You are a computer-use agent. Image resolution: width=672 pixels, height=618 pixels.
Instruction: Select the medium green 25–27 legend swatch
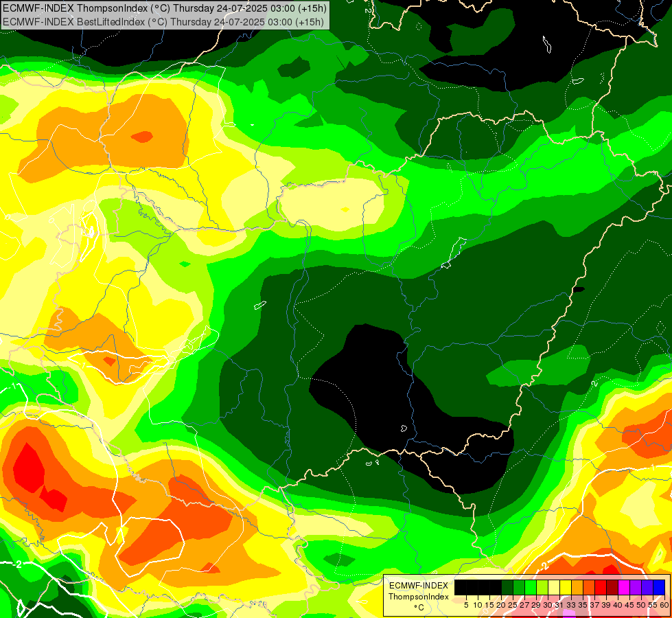[518, 587]
